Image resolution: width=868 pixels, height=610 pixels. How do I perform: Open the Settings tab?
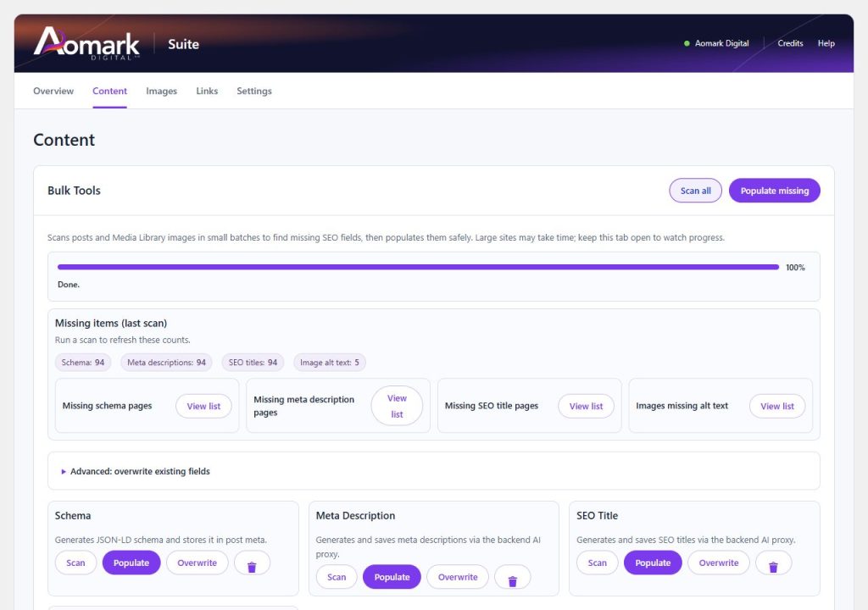click(x=254, y=91)
